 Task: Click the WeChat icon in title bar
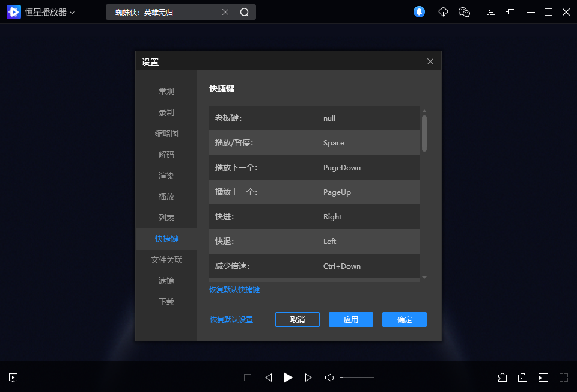(464, 12)
